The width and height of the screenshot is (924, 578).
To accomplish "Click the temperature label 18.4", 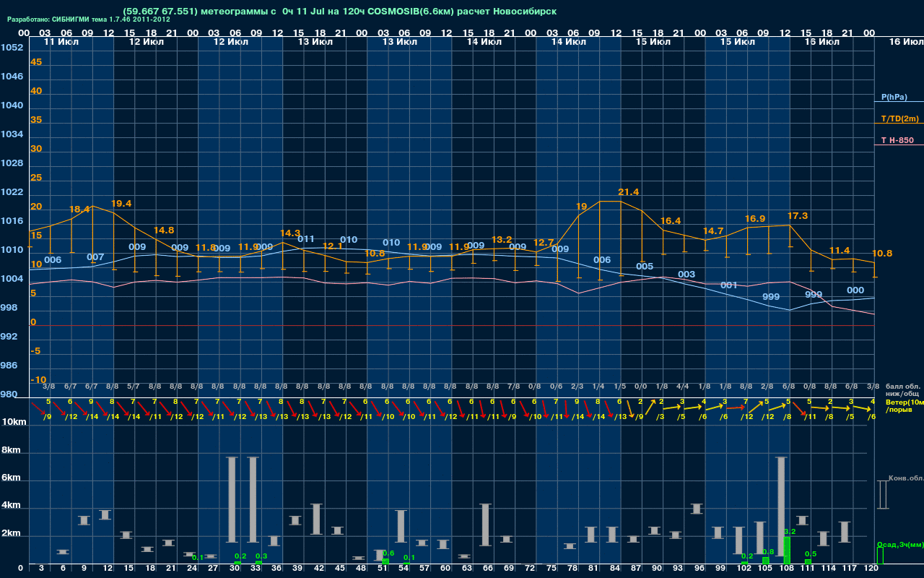I will 79,210.
